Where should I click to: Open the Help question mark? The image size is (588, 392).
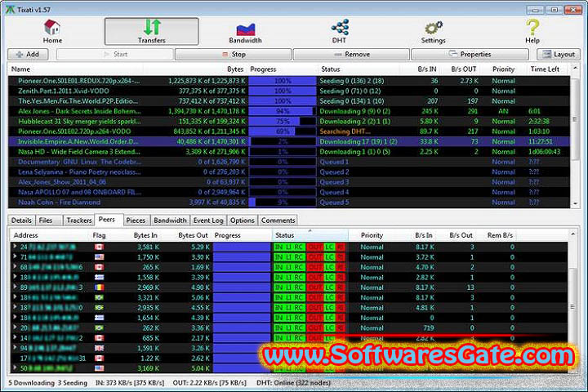(x=532, y=32)
